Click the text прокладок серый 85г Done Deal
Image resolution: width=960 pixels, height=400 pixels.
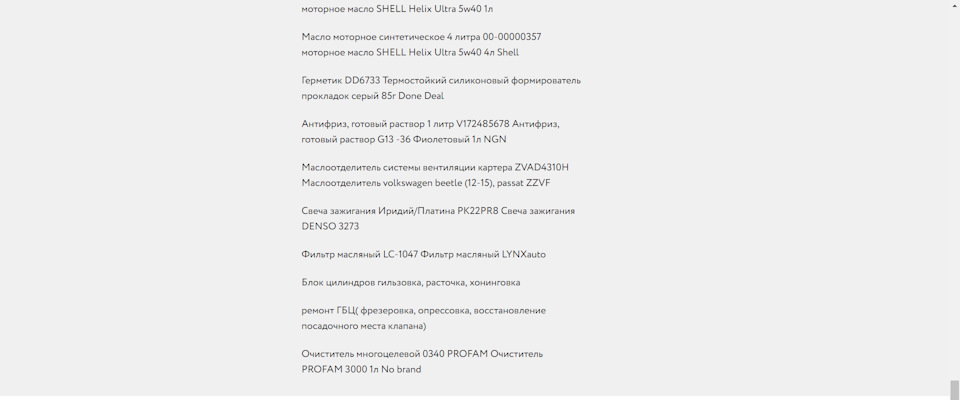[372, 96]
